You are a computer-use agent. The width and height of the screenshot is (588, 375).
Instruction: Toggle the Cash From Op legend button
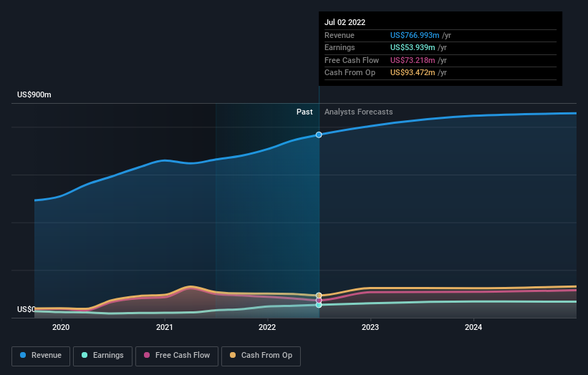(x=261, y=356)
